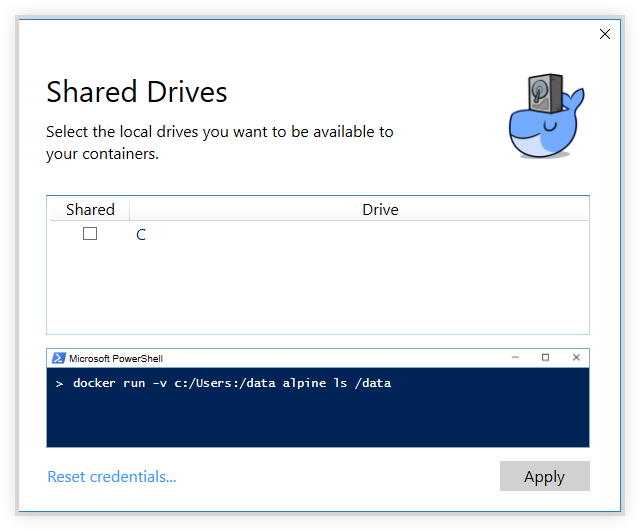Sort by the Shared column header
The image size is (640, 531).
click(90, 209)
